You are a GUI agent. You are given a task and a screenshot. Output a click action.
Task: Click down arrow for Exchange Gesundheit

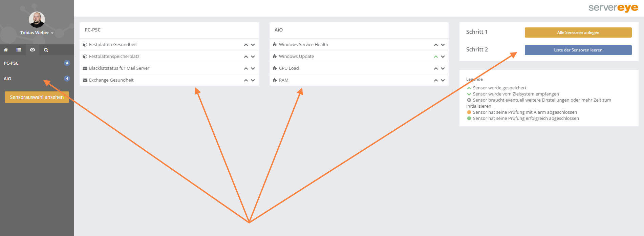pyautogui.click(x=253, y=80)
